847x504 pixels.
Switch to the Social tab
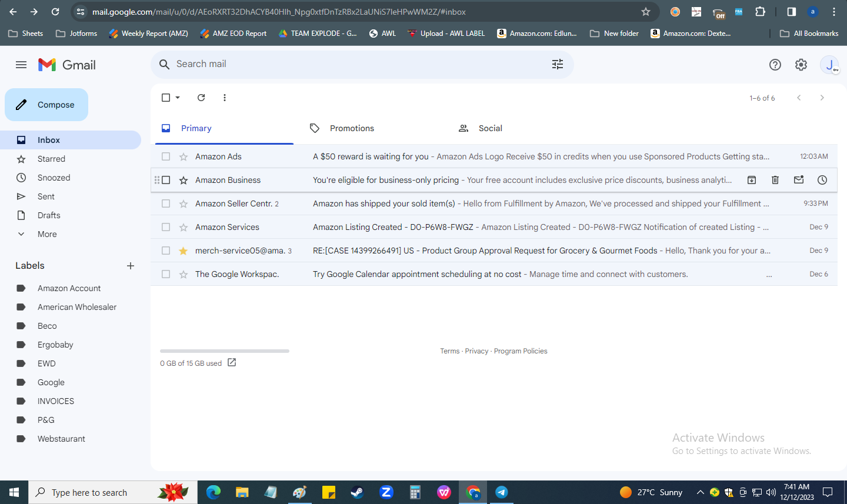point(522,128)
